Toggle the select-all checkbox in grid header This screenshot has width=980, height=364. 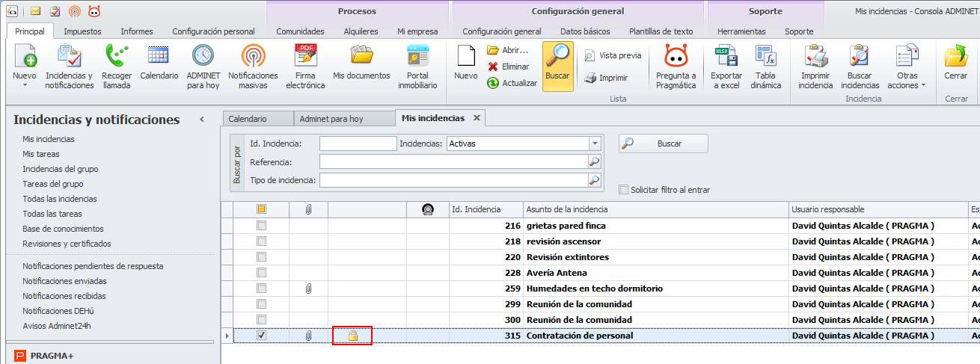(x=261, y=209)
